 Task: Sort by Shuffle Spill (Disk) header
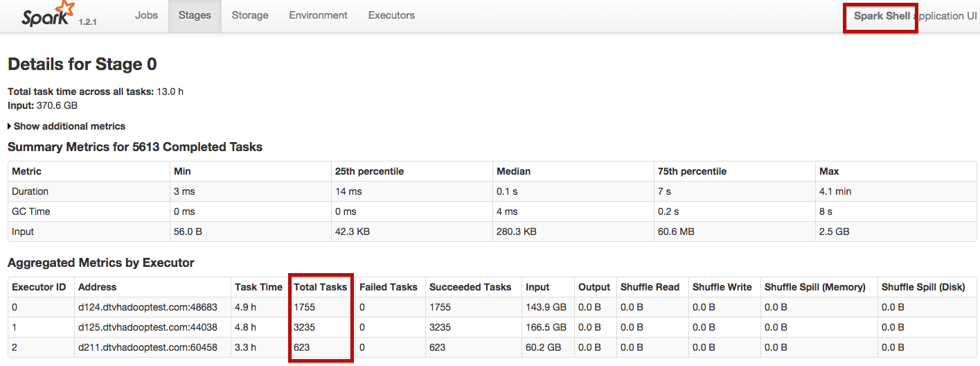tap(923, 287)
